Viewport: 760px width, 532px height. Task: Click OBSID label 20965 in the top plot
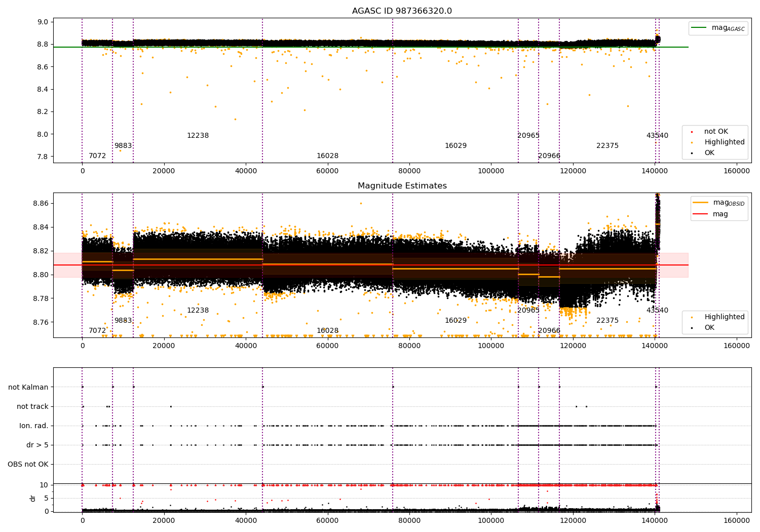coord(528,136)
